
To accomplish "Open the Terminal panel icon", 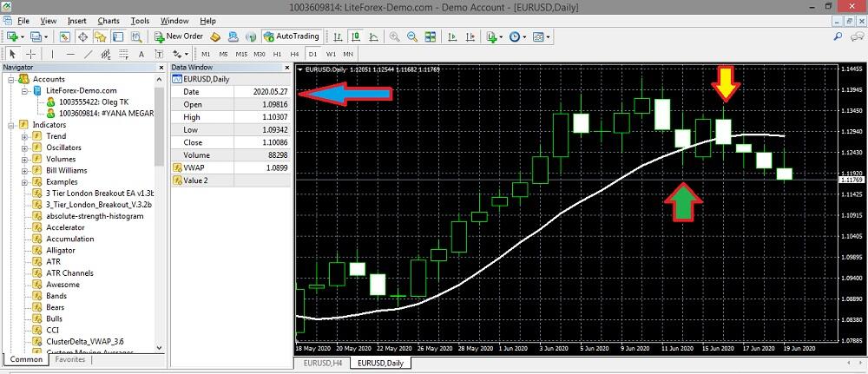I will [x=118, y=36].
